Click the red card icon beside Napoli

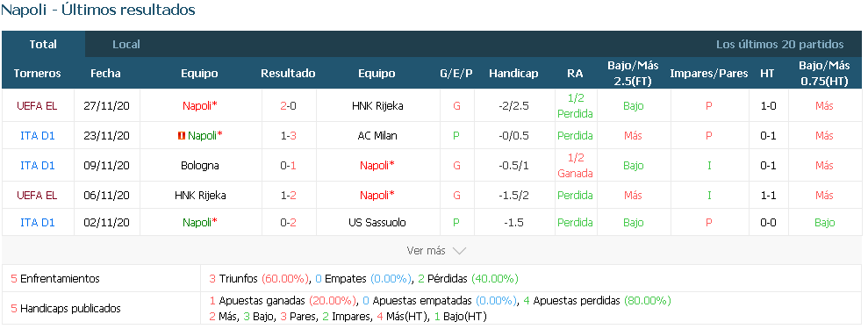click(x=181, y=135)
